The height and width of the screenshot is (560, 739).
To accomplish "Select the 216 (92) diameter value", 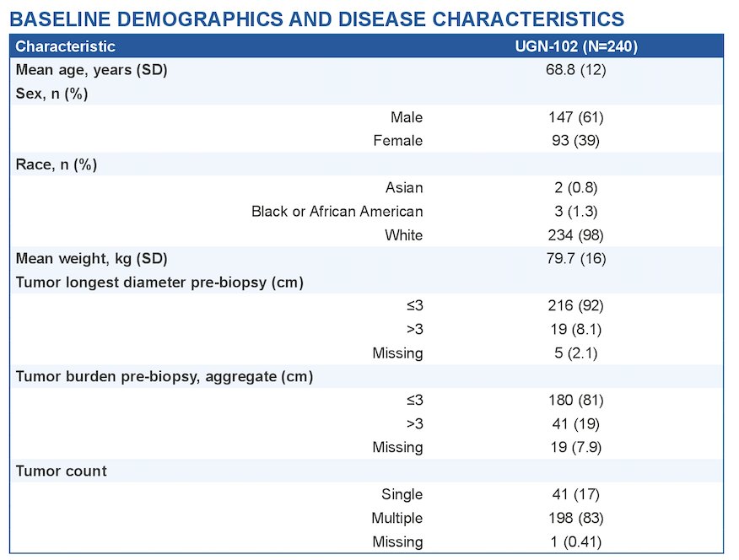I will [x=576, y=305].
